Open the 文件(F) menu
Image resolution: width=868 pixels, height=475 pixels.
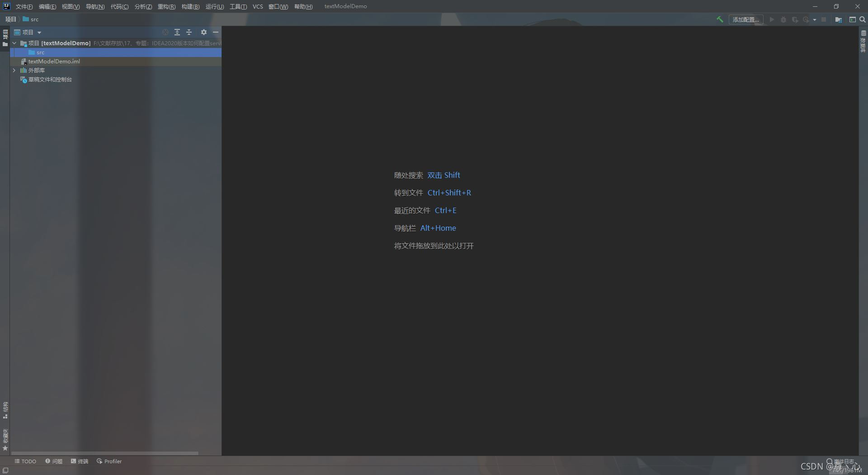click(x=24, y=6)
